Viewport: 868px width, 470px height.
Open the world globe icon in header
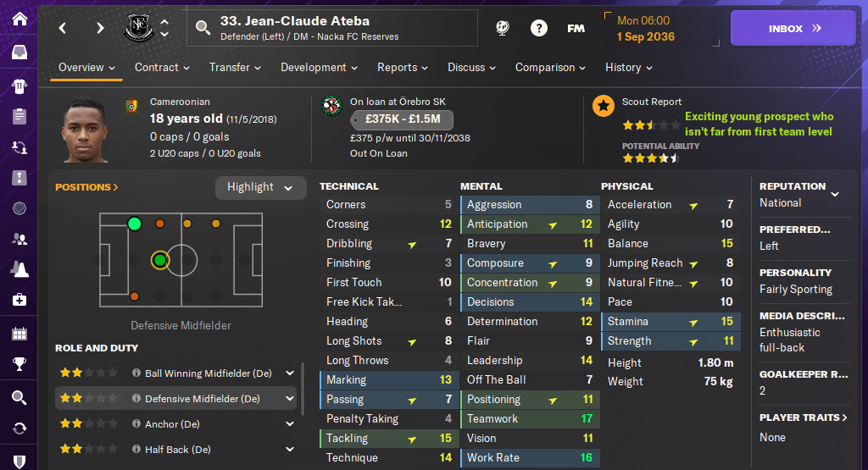point(502,28)
